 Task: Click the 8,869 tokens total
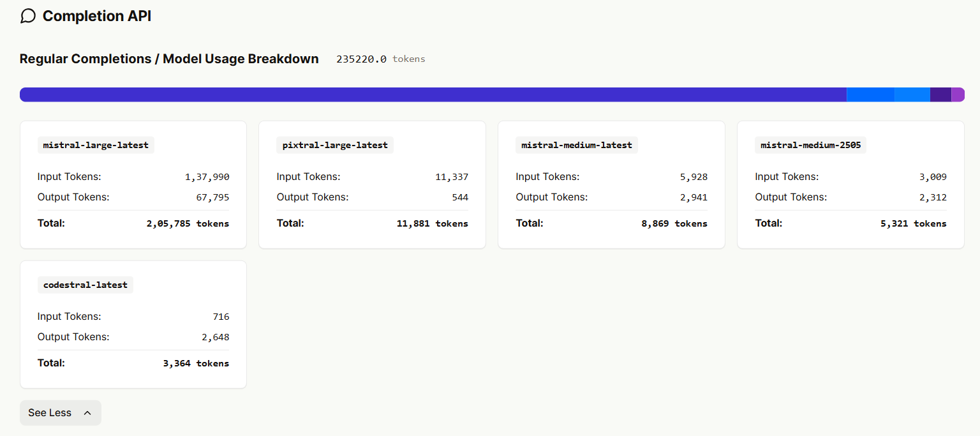tap(674, 223)
